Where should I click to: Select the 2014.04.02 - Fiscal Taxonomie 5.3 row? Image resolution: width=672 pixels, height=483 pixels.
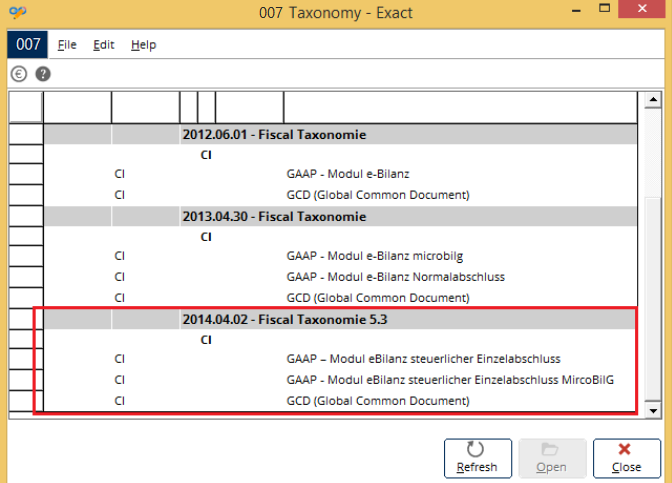pos(340,319)
